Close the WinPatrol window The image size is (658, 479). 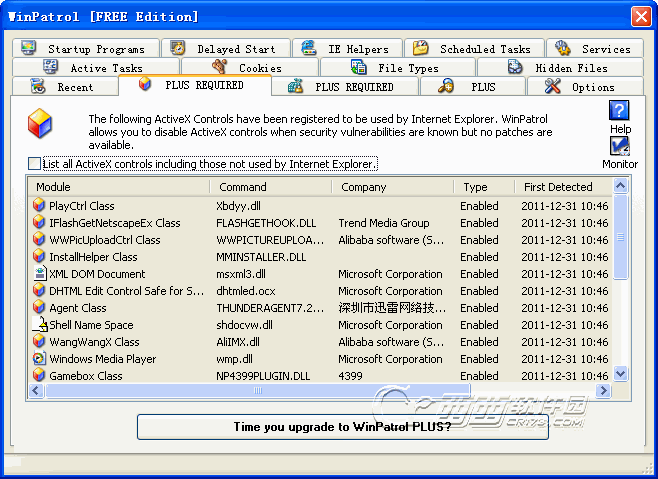[x=641, y=17]
